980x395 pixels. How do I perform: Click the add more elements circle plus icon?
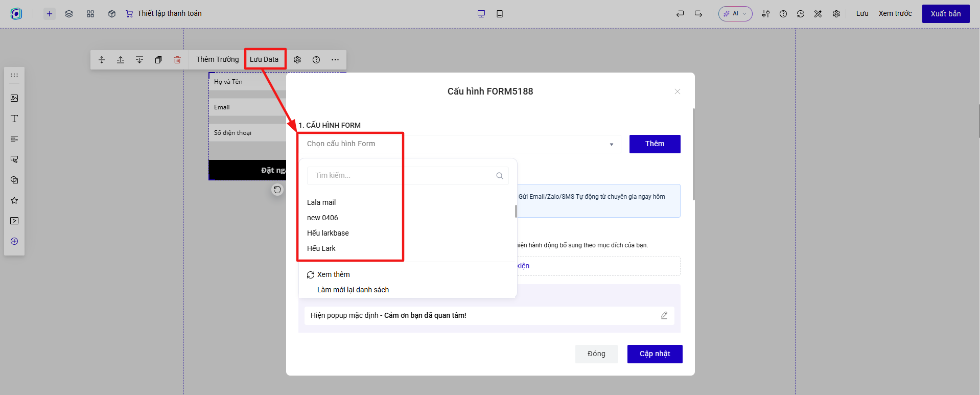(14, 241)
